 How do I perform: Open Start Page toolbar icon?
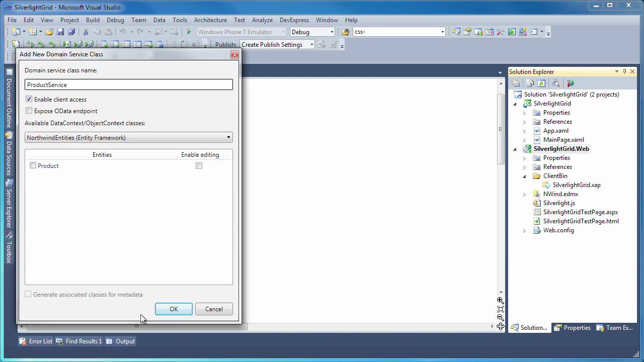click(512, 32)
